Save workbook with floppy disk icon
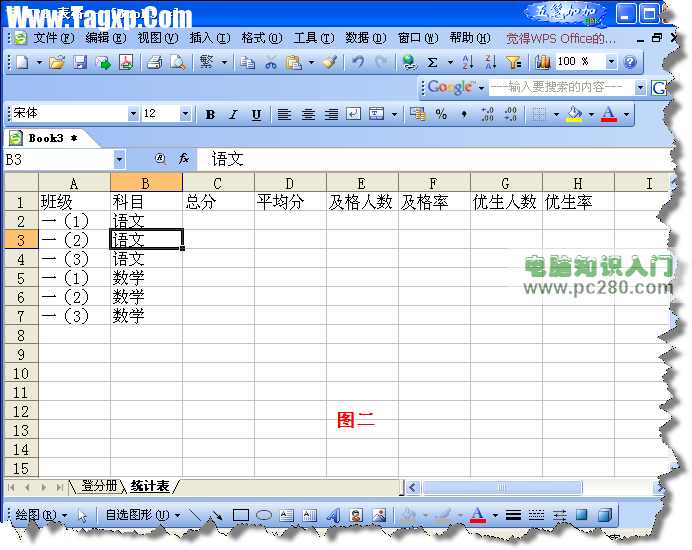The image size is (692, 550). pyautogui.click(x=80, y=62)
